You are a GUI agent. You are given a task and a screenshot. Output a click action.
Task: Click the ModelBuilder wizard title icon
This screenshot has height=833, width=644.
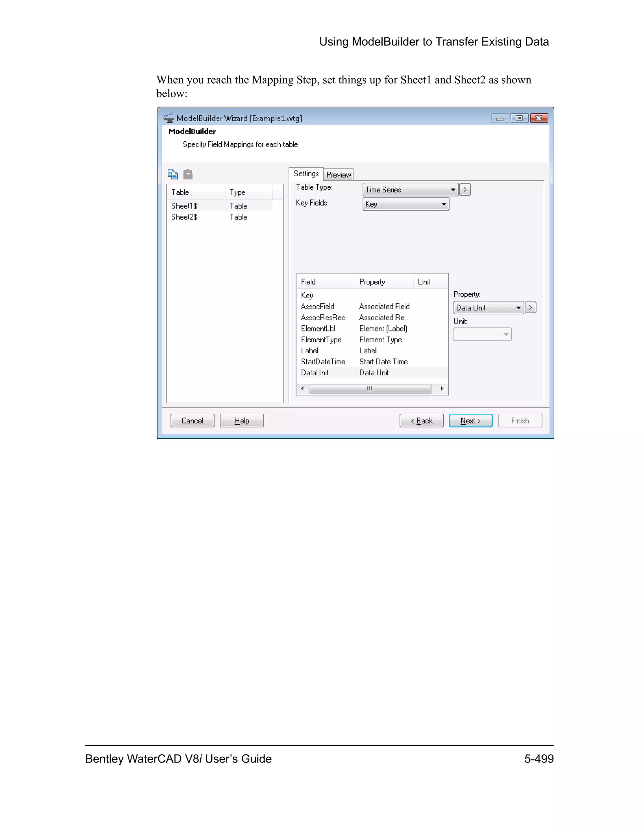pos(168,118)
